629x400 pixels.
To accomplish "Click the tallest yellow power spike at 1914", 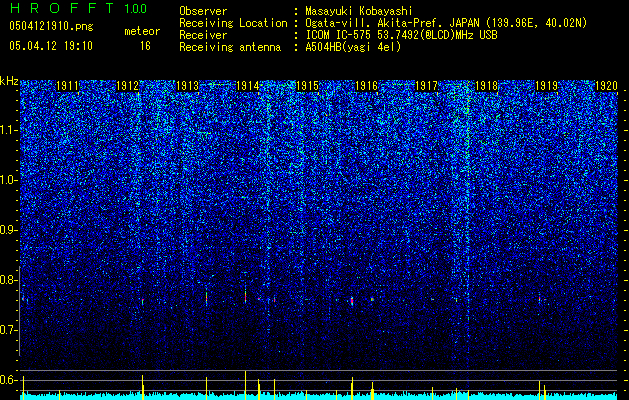I will tap(245, 385).
